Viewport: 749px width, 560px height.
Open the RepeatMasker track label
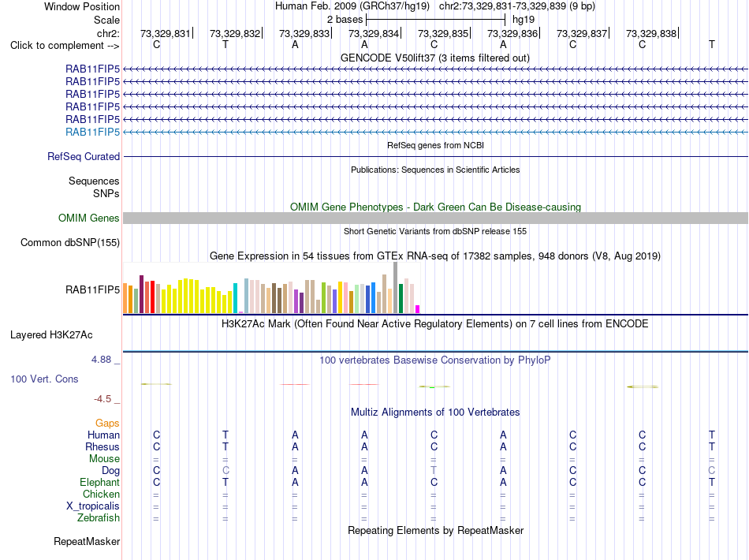[87, 541]
